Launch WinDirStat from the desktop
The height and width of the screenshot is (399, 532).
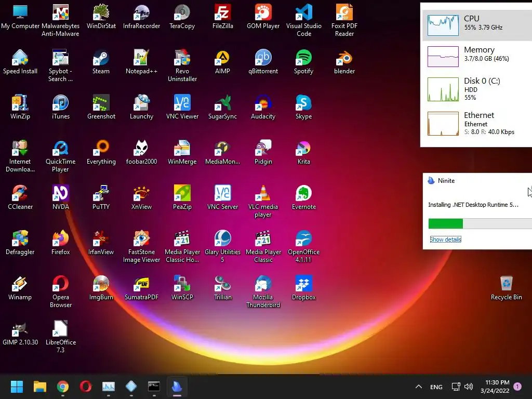(x=101, y=16)
